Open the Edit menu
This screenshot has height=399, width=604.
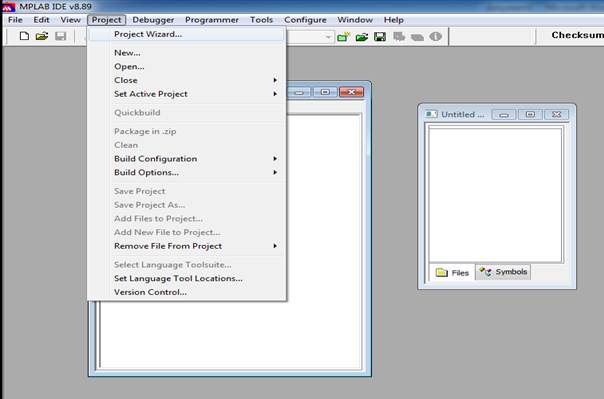pyautogui.click(x=41, y=20)
